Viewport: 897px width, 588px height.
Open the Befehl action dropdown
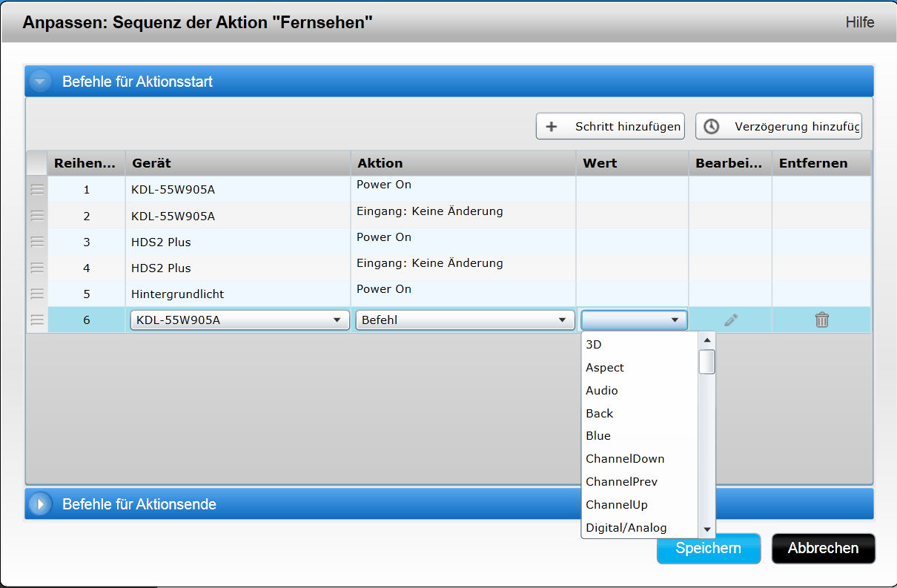(x=465, y=320)
